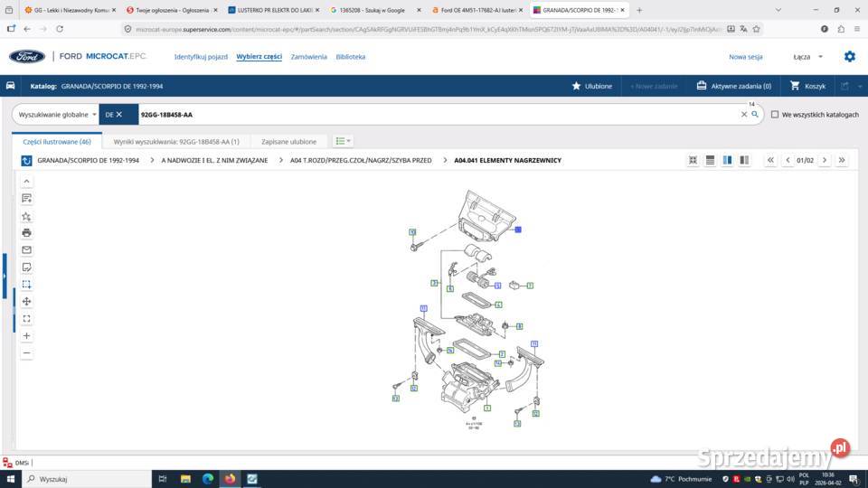This screenshot has width=868, height=488.
Task: Zoom out with the minus icon
Action: pyautogui.click(x=26, y=352)
